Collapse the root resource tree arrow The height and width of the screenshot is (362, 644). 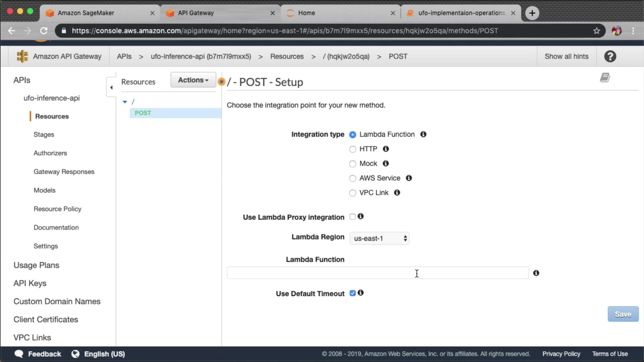pos(125,102)
